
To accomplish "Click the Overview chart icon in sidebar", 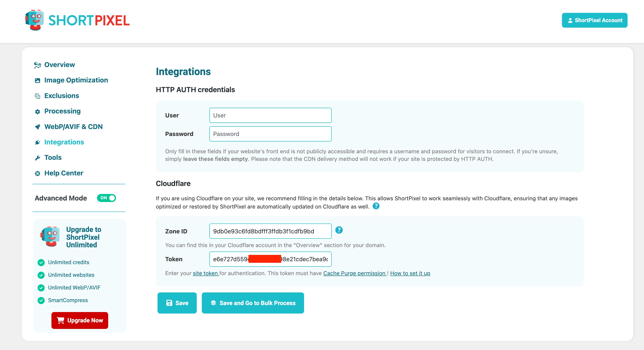I will [38, 65].
